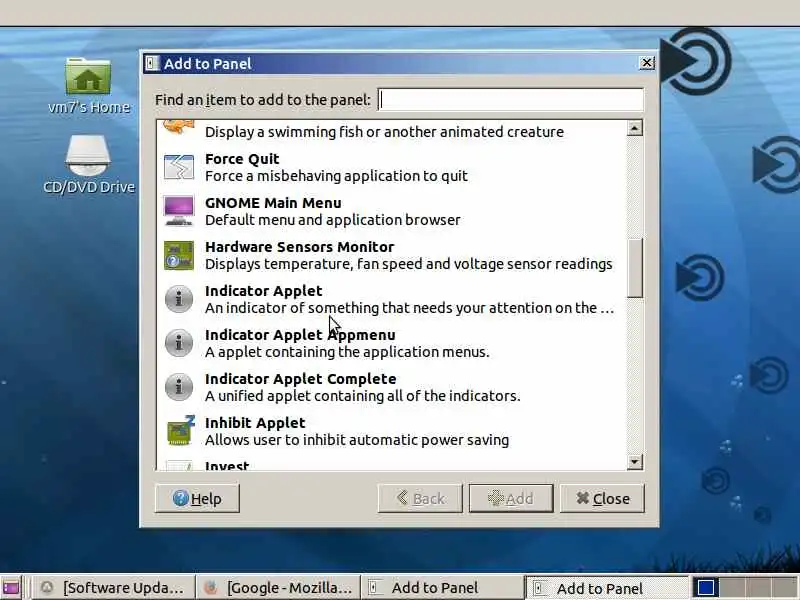
Task: Click the Back button
Action: [420, 498]
